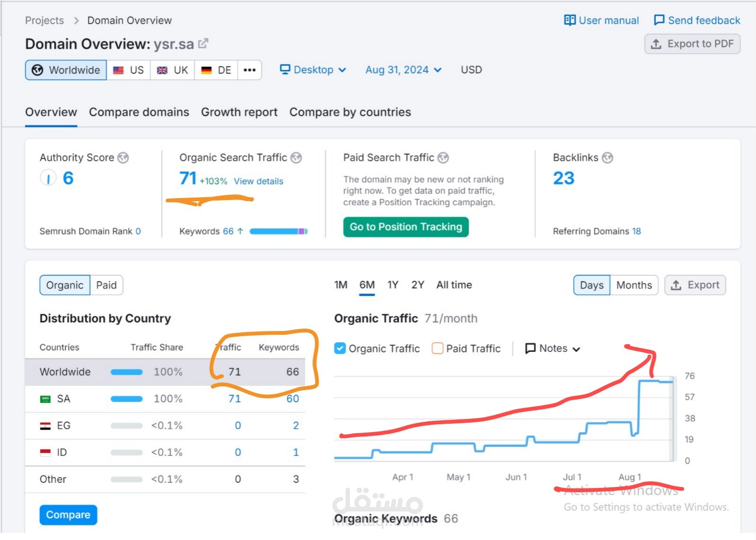Image resolution: width=756 pixels, height=540 pixels.
Task: Select the 1Y time range tab
Action: (393, 285)
